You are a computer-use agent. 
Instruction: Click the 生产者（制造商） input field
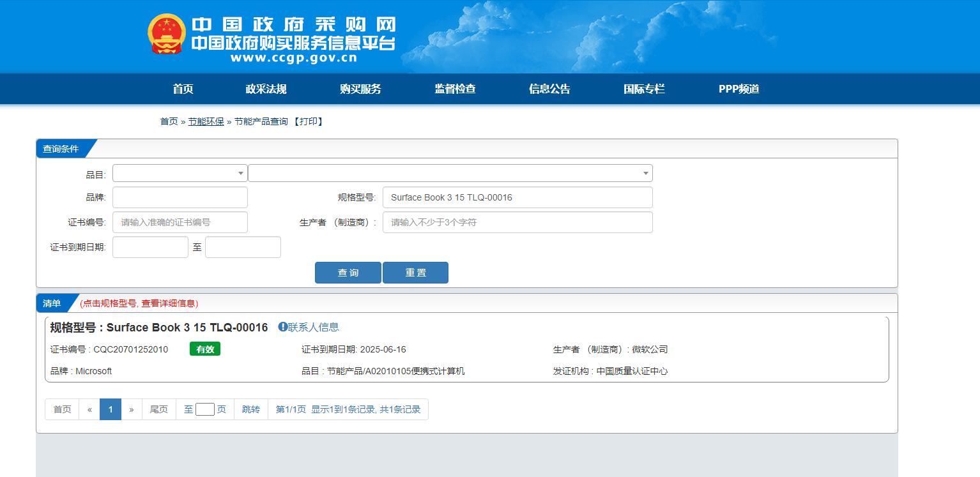517,222
